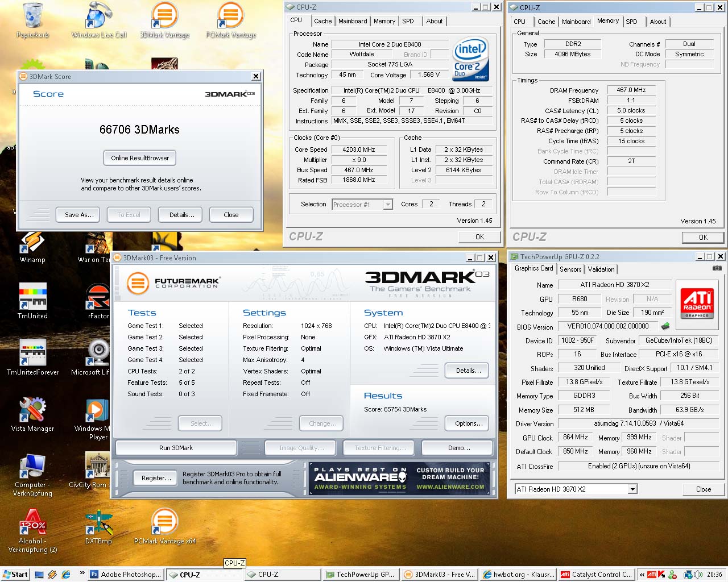Click Internet Explorer quick launch icon
Viewport: 728px width, 582px height.
[66, 575]
